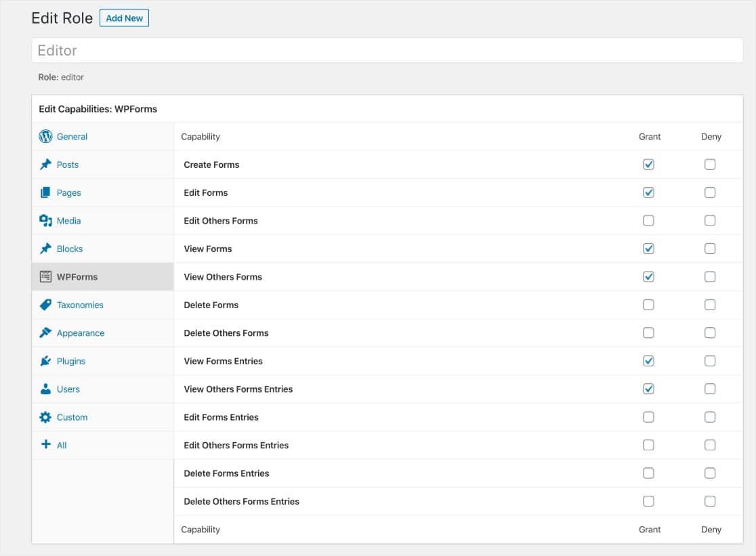Check Grant for Delete Others Forms
The height and width of the screenshot is (556, 756).
pyautogui.click(x=648, y=333)
